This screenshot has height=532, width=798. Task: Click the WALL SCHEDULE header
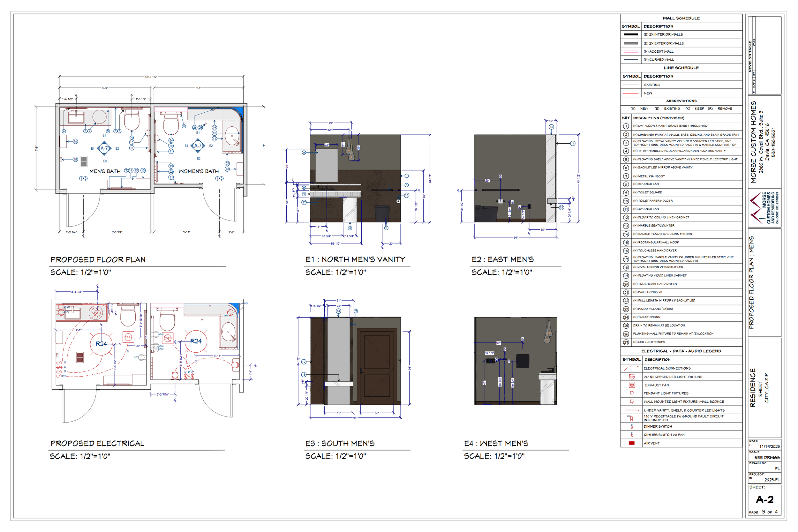click(x=681, y=18)
